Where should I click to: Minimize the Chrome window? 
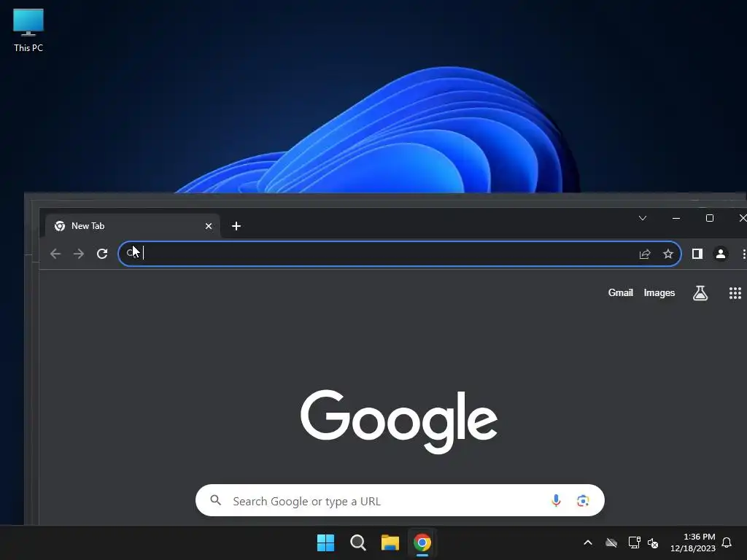(676, 218)
